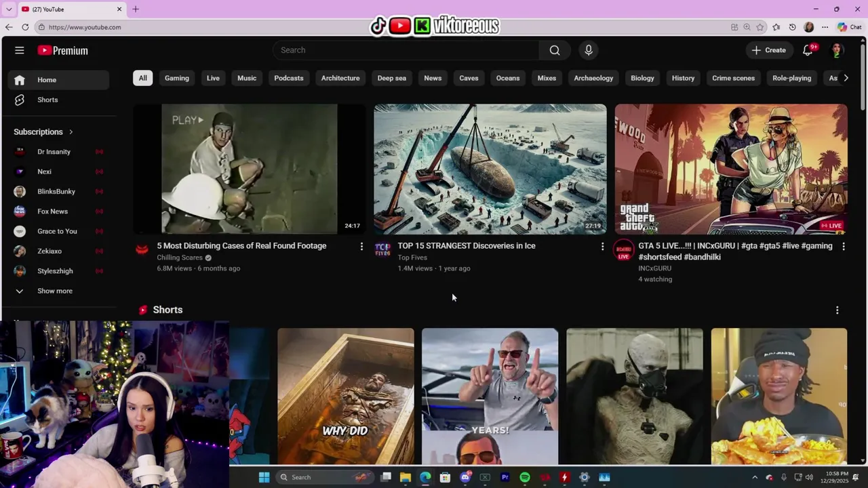
Task: Open the Zekiaxo subscription
Action: point(58,251)
